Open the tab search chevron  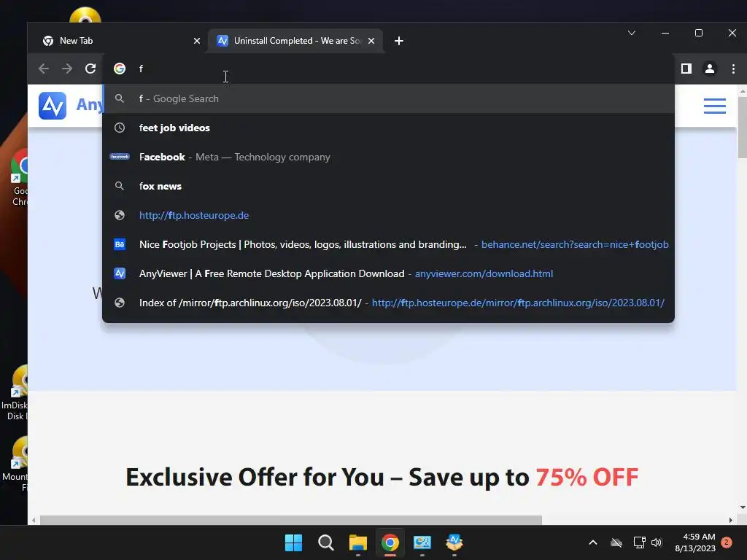point(632,33)
